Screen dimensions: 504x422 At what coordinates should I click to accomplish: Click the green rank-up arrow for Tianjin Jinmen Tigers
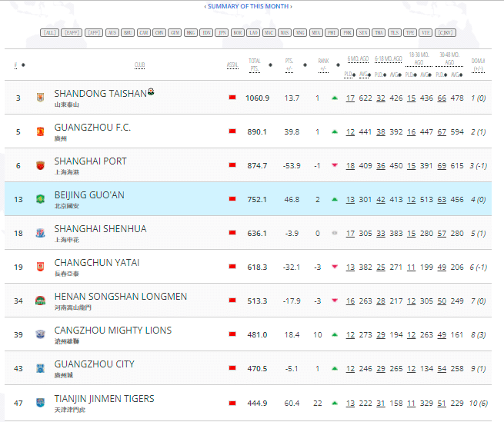[335, 402]
